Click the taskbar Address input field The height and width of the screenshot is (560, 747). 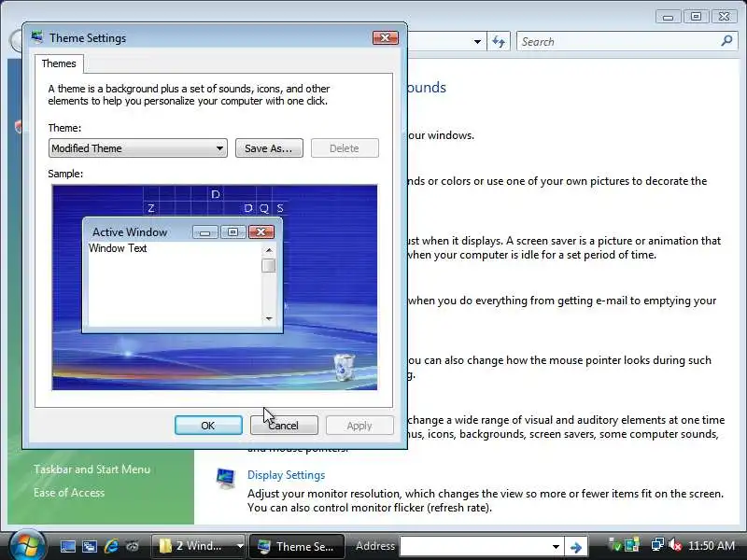(474, 546)
